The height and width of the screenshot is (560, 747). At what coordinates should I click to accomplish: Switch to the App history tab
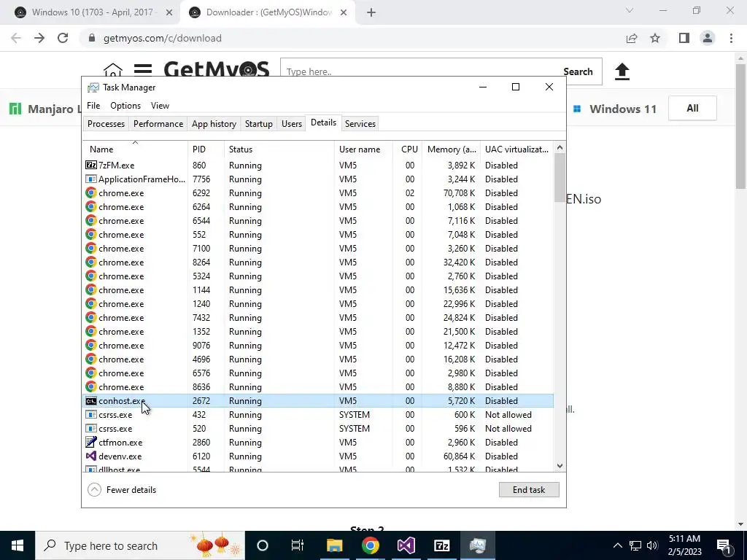[x=214, y=124]
